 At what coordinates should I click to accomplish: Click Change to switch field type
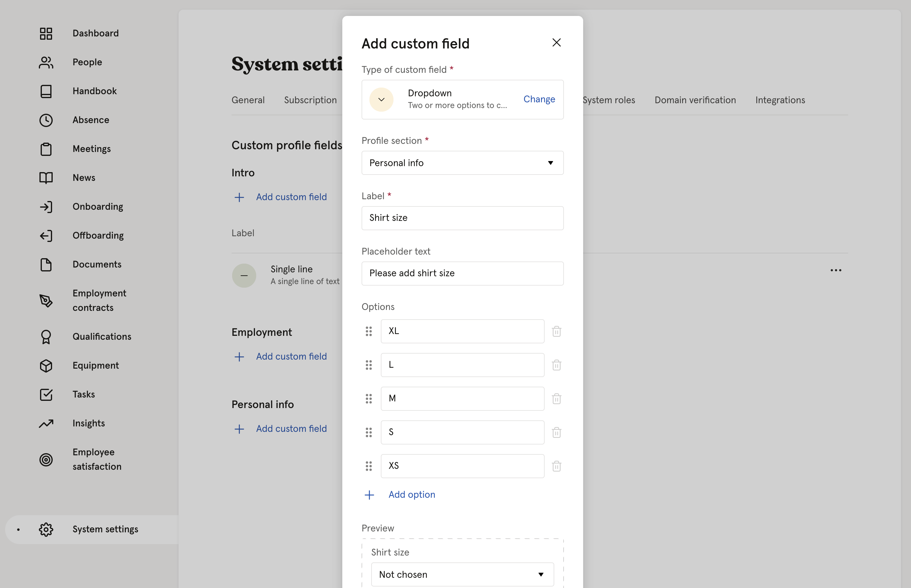[539, 99]
